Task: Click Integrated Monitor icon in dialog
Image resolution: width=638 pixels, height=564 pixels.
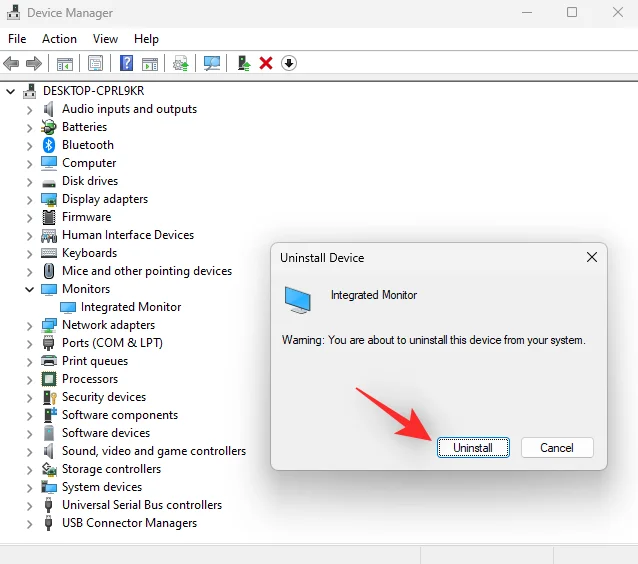Action: pyautogui.click(x=298, y=300)
